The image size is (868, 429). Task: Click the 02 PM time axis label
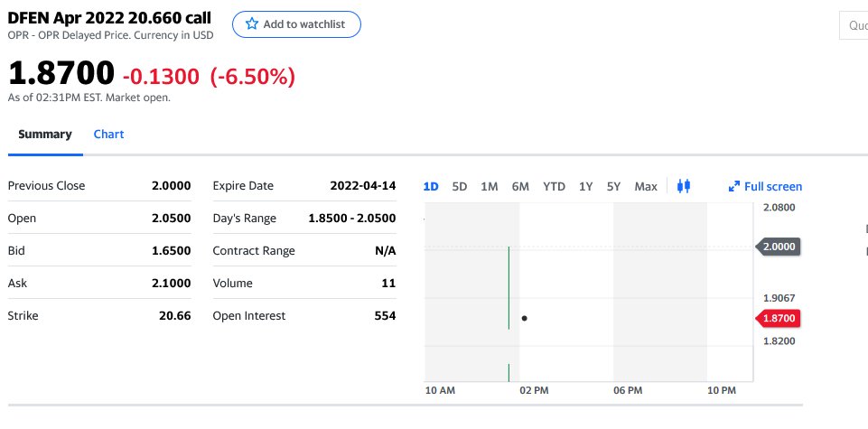(534, 390)
